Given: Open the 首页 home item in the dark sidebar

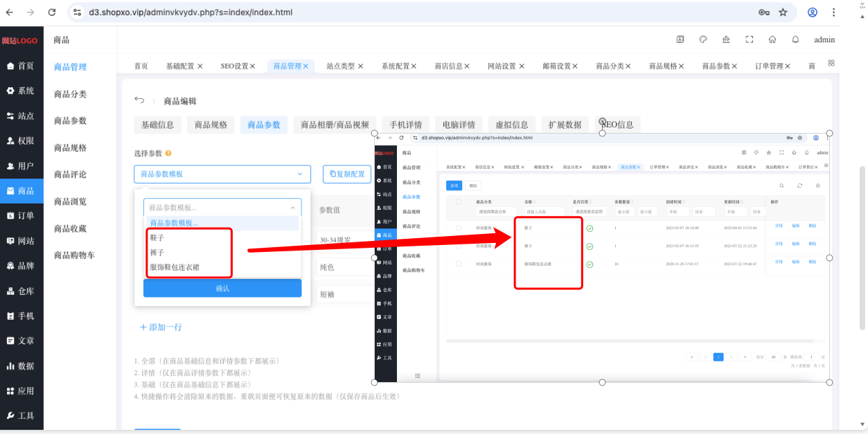Looking at the screenshot, I should (21, 66).
